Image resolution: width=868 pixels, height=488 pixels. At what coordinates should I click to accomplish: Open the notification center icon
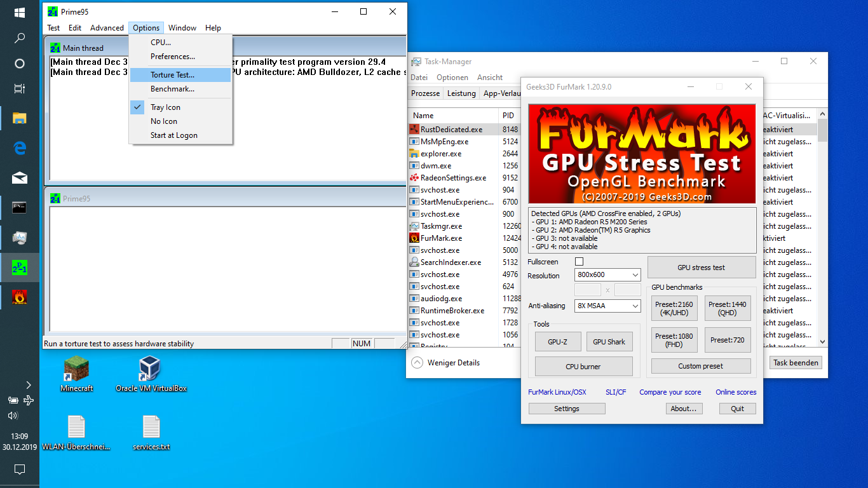pos(19,470)
